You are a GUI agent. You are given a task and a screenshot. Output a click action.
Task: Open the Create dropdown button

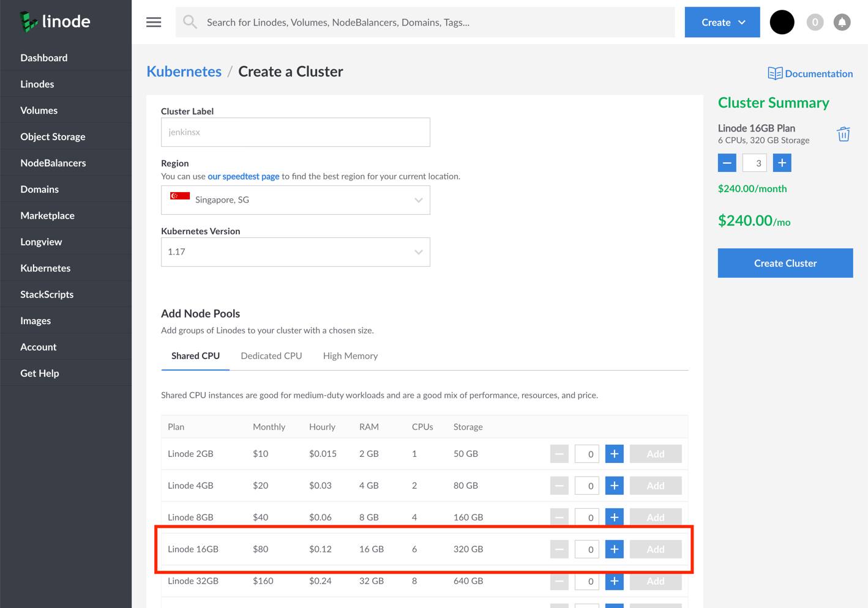click(x=722, y=22)
